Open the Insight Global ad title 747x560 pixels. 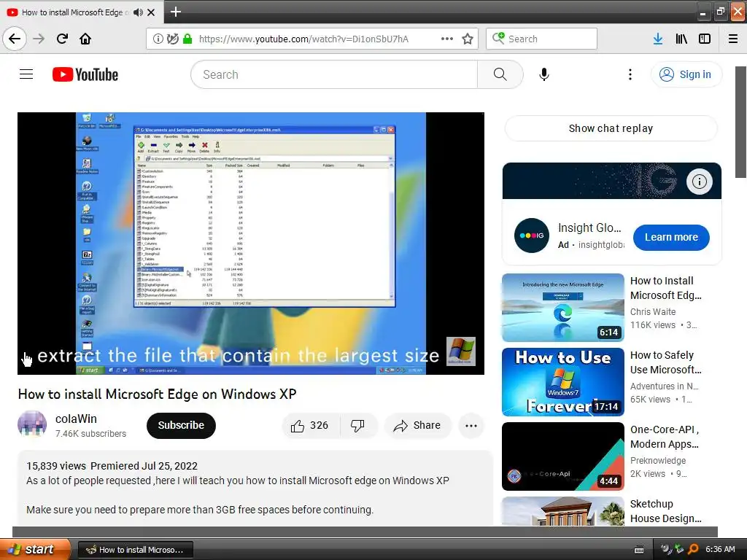[589, 227]
